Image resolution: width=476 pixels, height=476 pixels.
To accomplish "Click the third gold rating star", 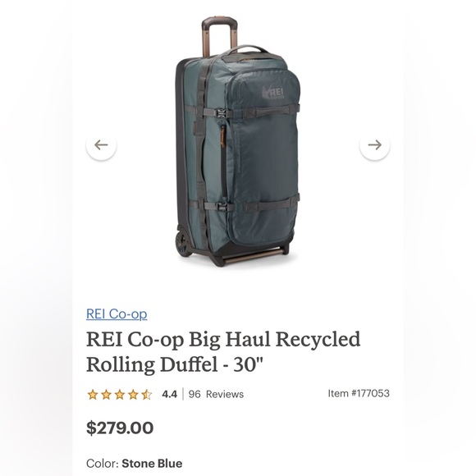I will point(120,394).
